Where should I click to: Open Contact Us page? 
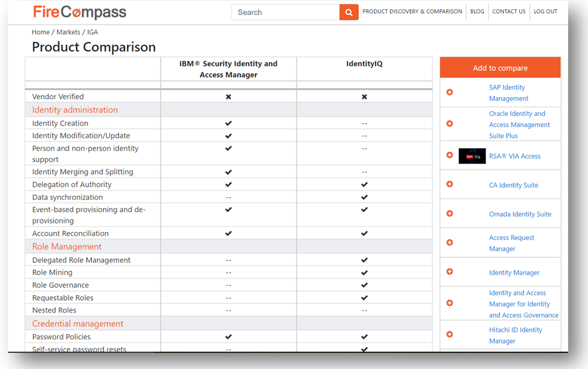(509, 12)
